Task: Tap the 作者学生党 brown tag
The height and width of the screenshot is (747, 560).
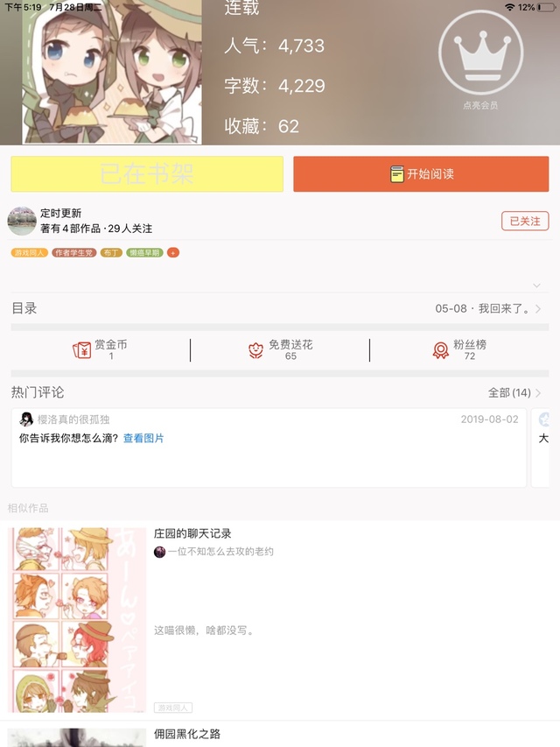Action: (73, 252)
